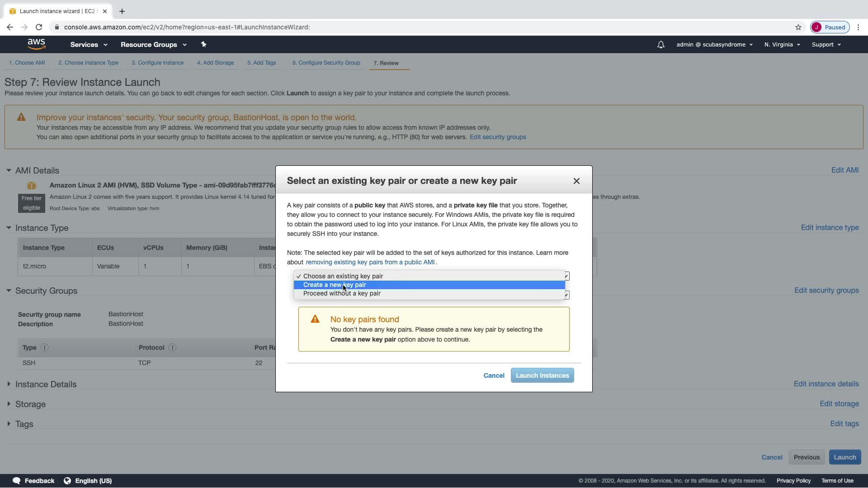Viewport: 868px width, 488px height.
Task: Open removing existing key pairs link
Action: point(370,262)
